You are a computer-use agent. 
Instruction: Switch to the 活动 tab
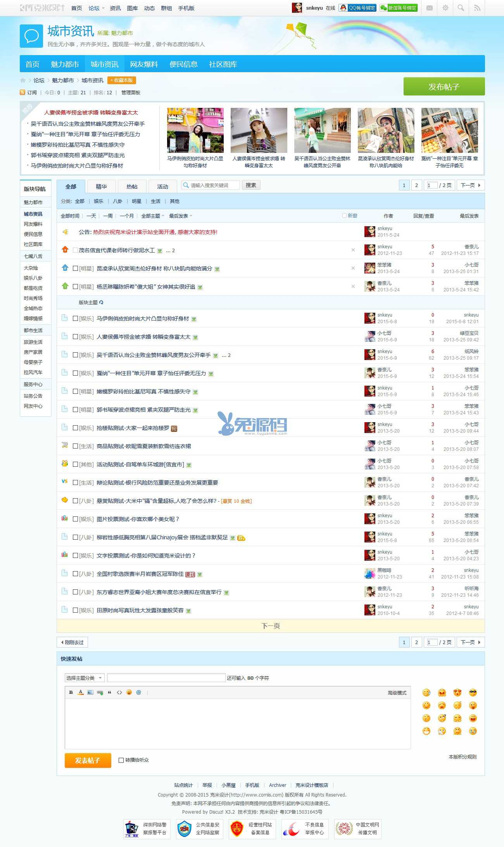coord(162,187)
